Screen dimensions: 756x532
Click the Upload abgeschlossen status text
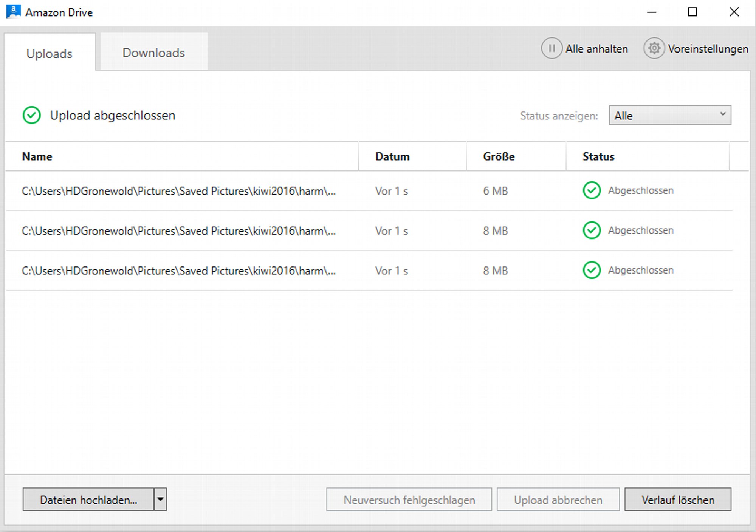point(113,115)
